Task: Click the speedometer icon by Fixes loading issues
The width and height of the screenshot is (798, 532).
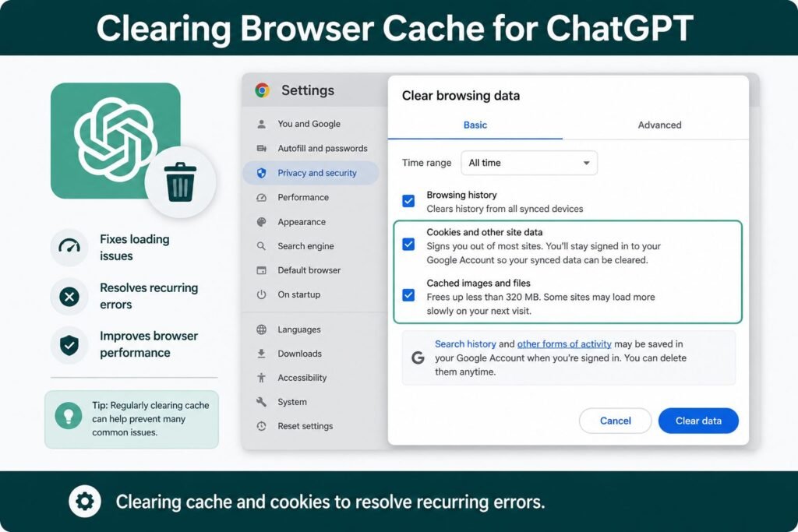Action: (x=69, y=247)
